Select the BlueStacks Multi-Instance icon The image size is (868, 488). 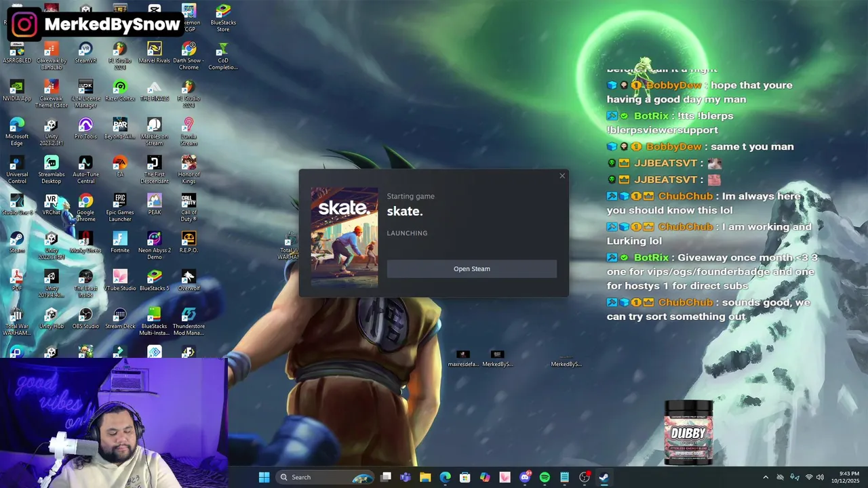154,321
